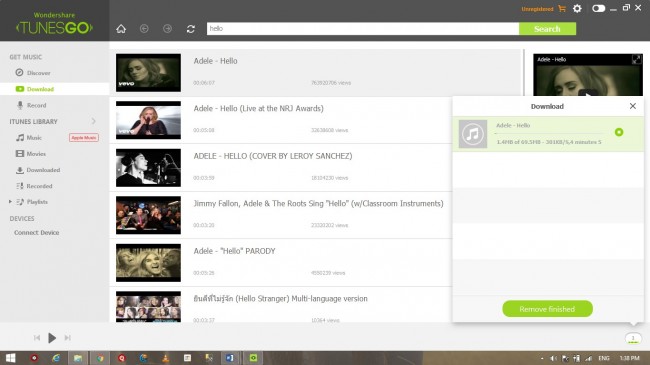The image size is (650, 365).
Task: Open Music in the iTunes Library
Action: click(34, 137)
